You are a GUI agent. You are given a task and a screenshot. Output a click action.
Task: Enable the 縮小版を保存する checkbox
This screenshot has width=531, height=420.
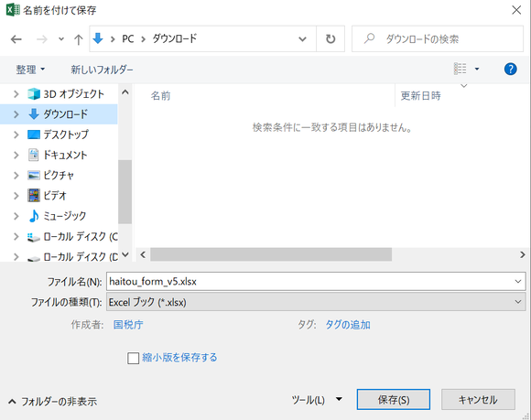[133, 358]
